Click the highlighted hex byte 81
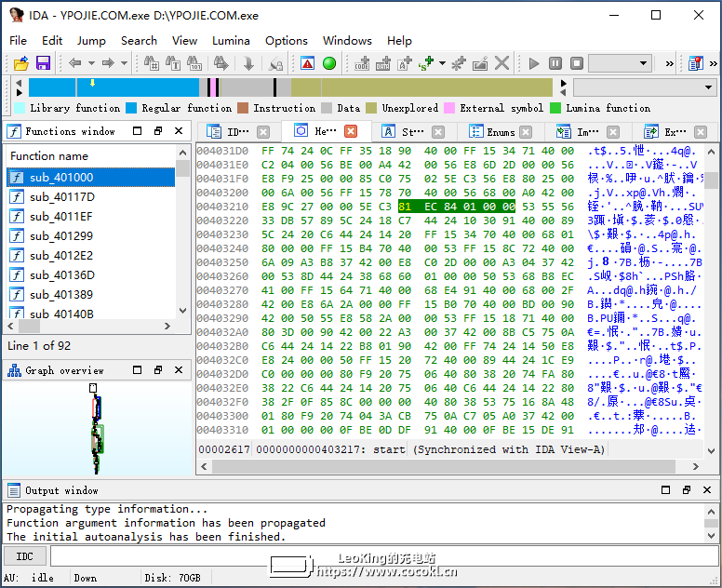 [x=405, y=207]
